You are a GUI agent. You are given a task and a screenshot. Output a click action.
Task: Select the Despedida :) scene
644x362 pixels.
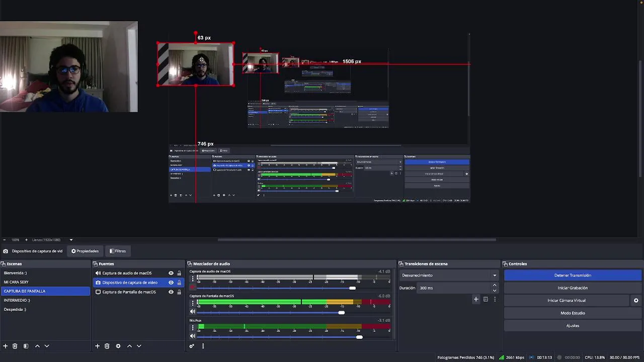click(x=45, y=309)
